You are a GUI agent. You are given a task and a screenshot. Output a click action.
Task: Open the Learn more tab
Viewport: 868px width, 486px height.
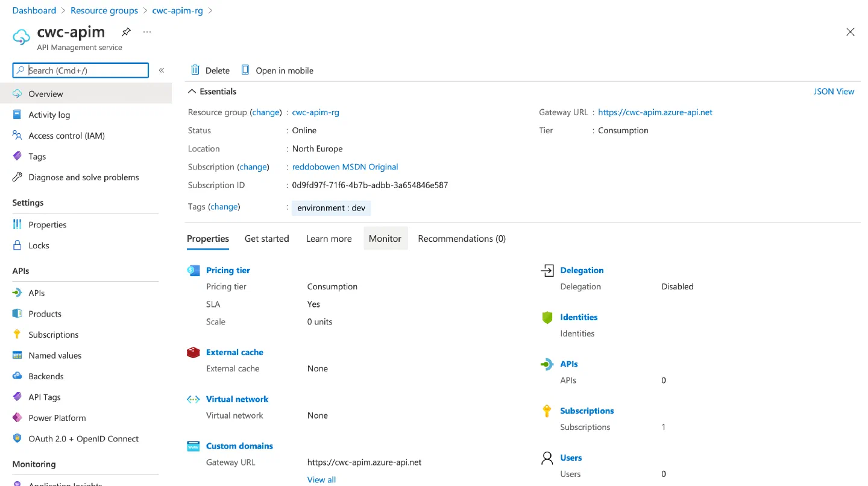[329, 239]
